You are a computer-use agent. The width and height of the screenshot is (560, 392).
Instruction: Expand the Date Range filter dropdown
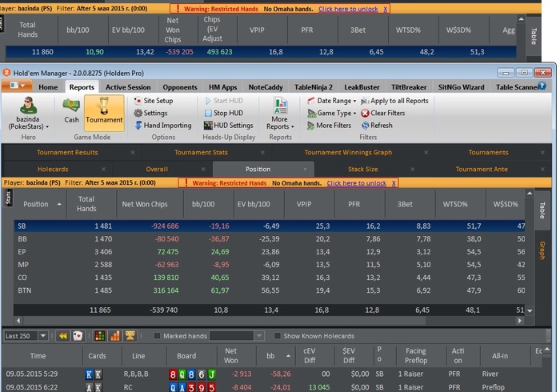[x=354, y=101]
